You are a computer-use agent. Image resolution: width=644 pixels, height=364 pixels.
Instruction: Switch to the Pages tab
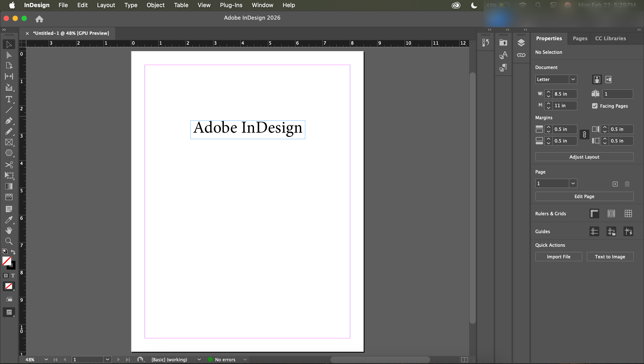[x=580, y=38]
